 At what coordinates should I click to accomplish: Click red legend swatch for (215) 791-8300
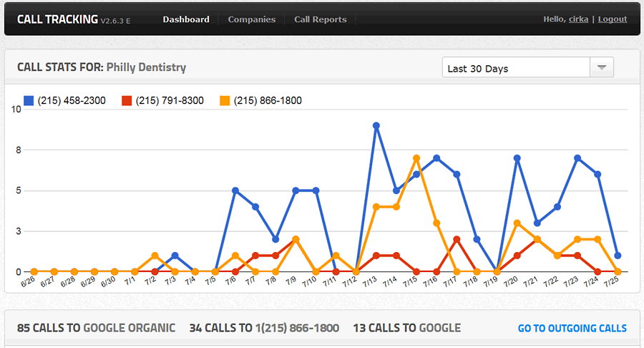(127, 101)
